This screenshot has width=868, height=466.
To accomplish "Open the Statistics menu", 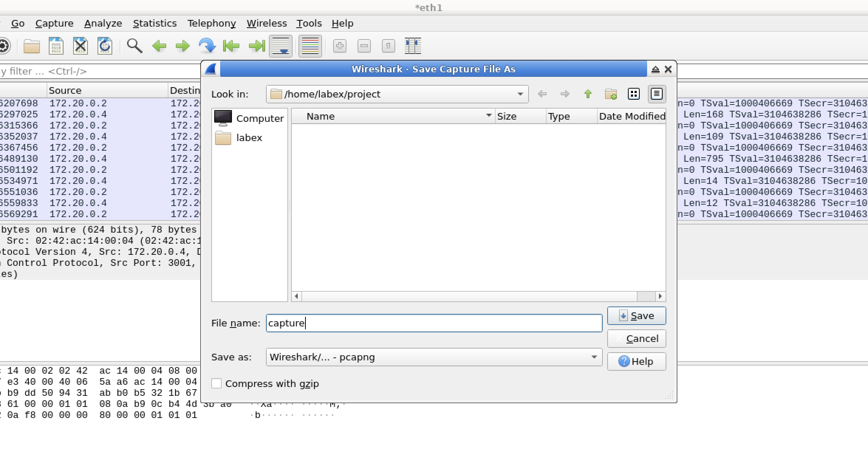I will click(x=155, y=23).
